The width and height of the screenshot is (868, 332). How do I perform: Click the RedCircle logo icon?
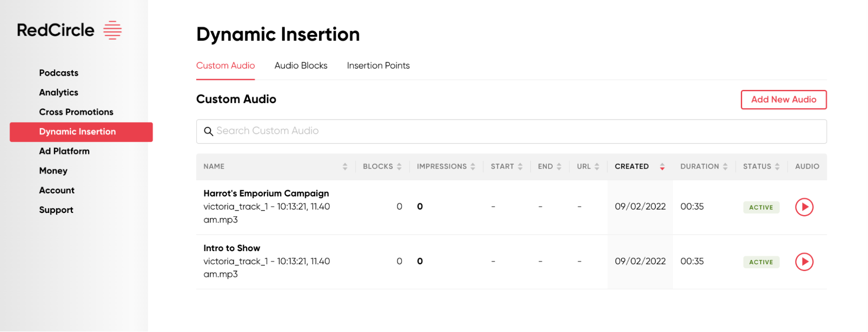click(112, 30)
